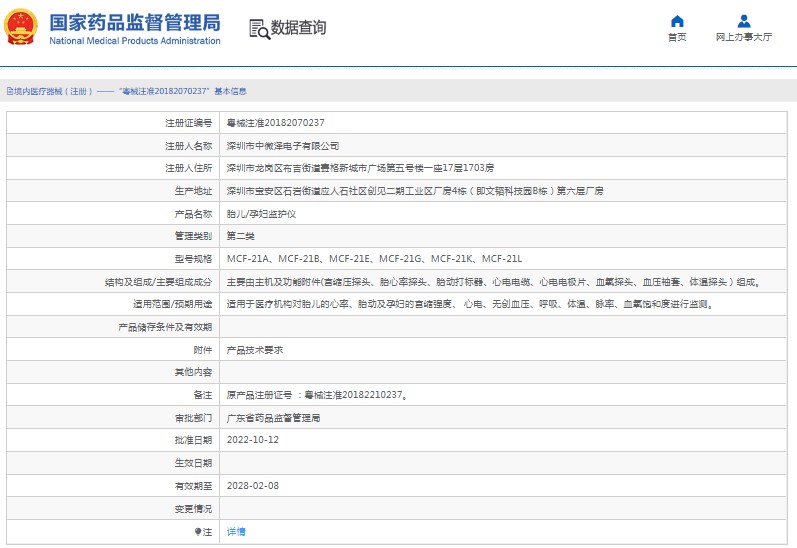Open the 网上办事大厅 user icon
The height and width of the screenshot is (548, 797).
pos(744,21)
